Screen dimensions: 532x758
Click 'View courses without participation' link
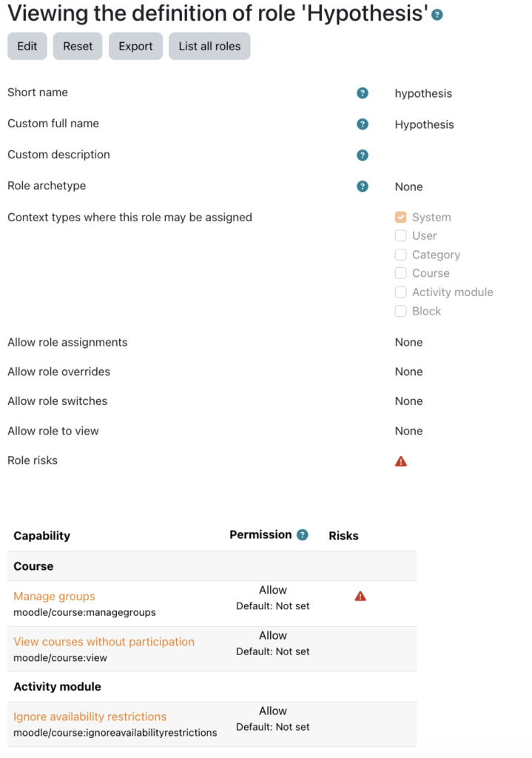pyautogui.click(x=104, y=642)
